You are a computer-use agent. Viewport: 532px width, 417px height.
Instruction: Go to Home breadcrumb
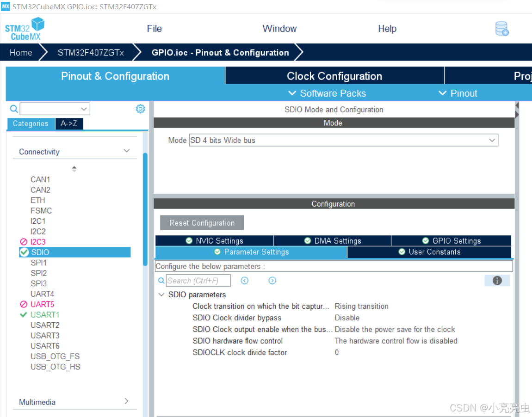[x=21, y=53]
